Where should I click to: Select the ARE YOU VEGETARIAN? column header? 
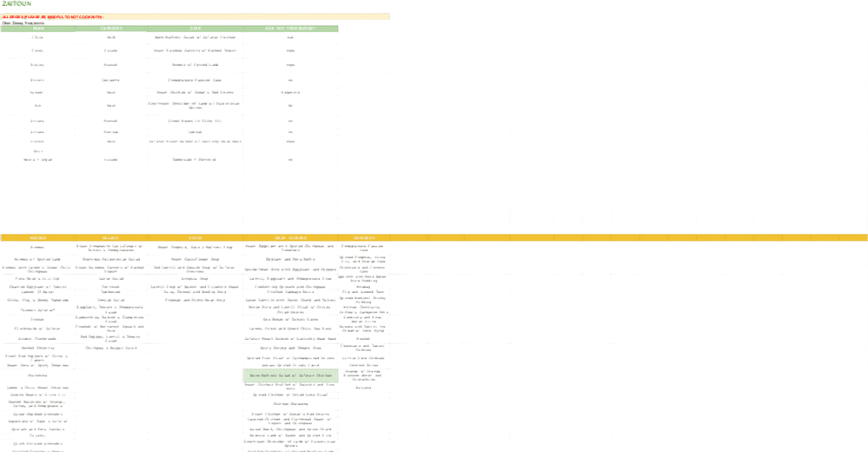click(290, 28)
